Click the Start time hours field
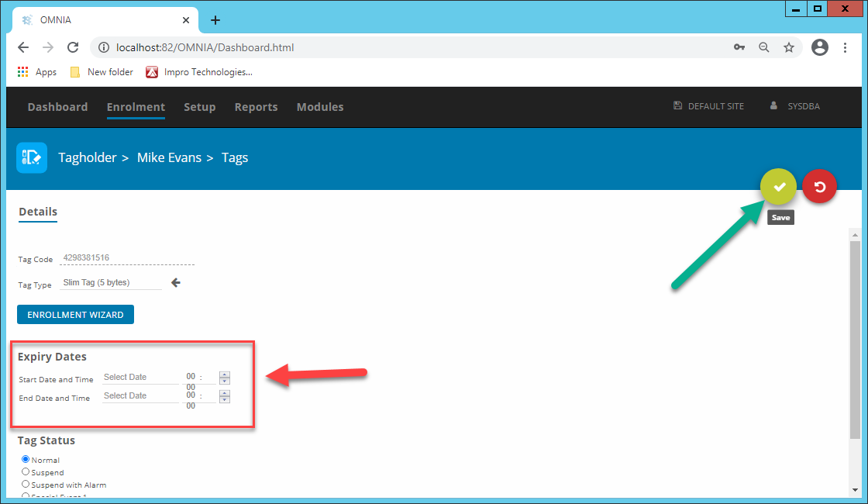The image size is (868, 504). [191, 377]
